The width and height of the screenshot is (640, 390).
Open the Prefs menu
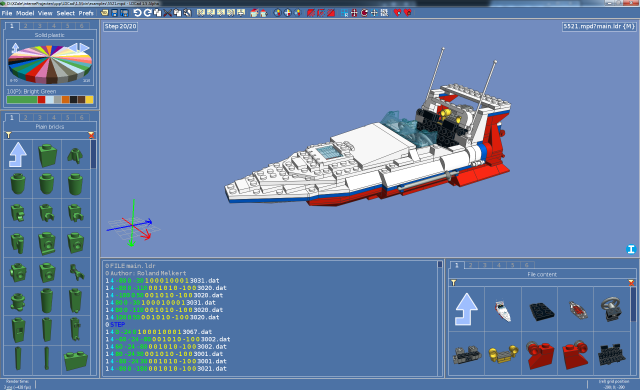click(86, 13)
